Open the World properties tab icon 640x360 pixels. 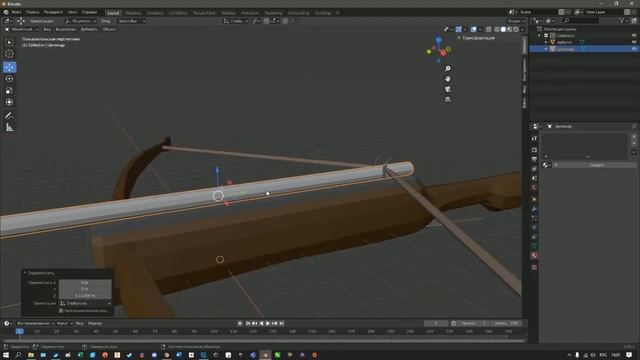click(x=534, y=188)
